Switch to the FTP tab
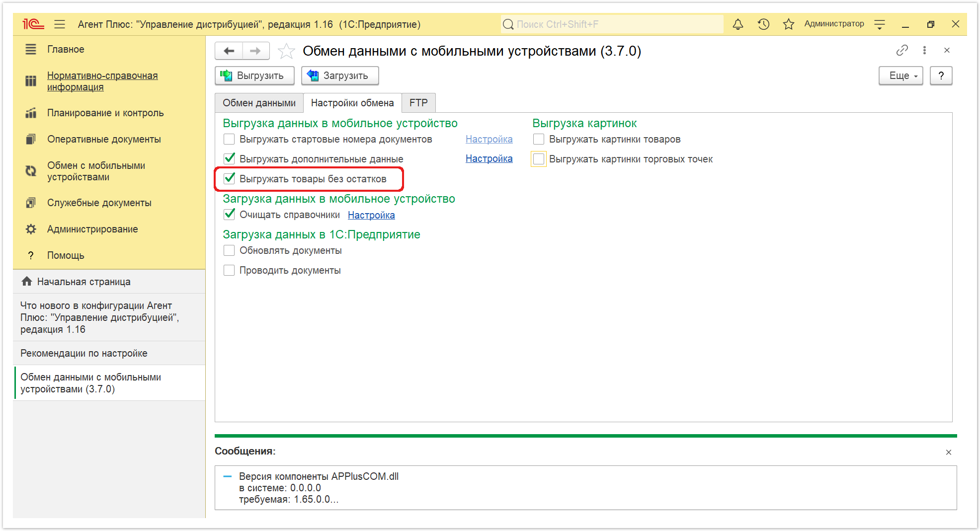The width and height of the screenshot is (980, 531). (418, 103)
